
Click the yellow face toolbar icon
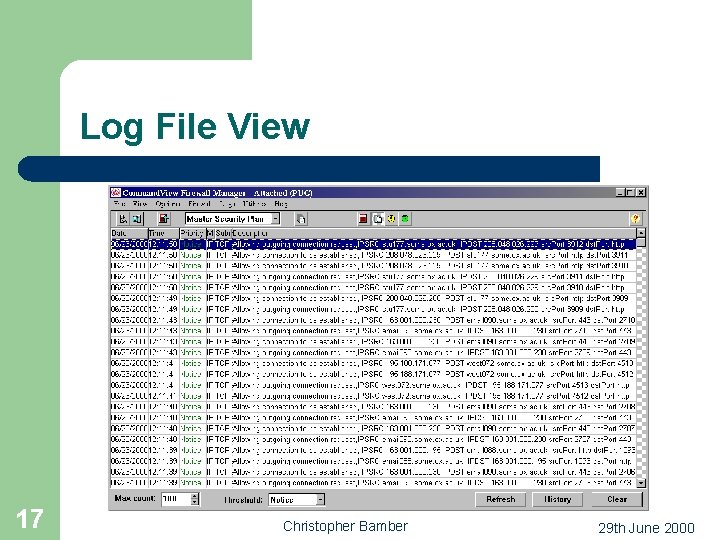pos(391,219)
